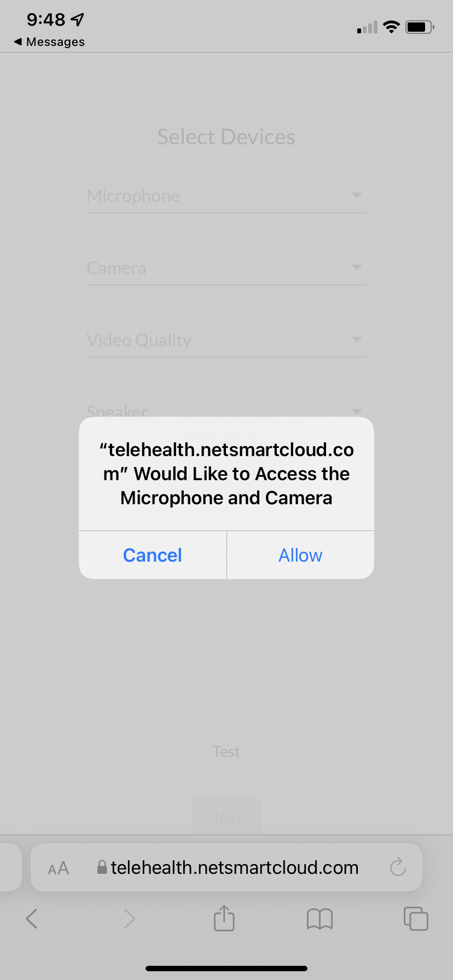Open the tabs overview icon

tap(416, 918)
